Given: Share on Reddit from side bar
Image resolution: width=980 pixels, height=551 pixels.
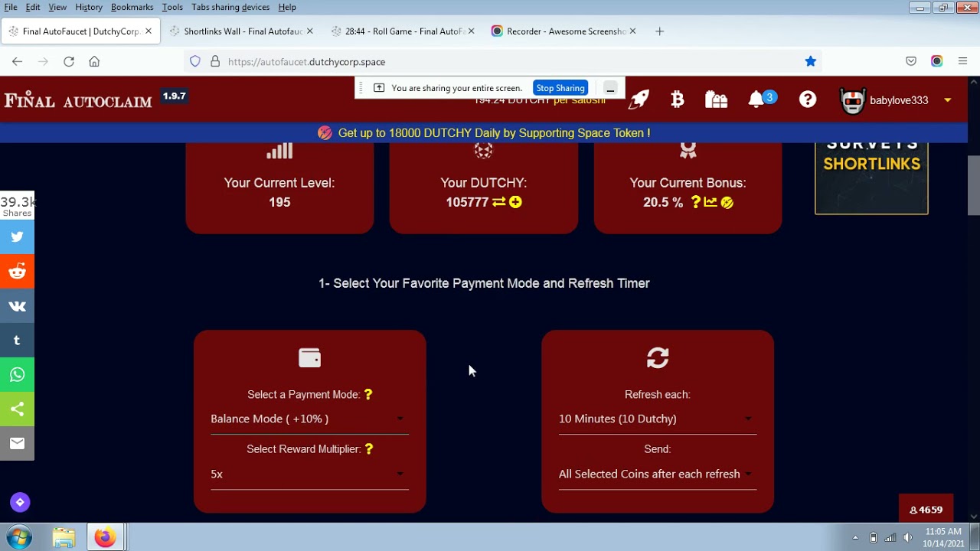Looking at the screenshot, I should tap(17, 272).
